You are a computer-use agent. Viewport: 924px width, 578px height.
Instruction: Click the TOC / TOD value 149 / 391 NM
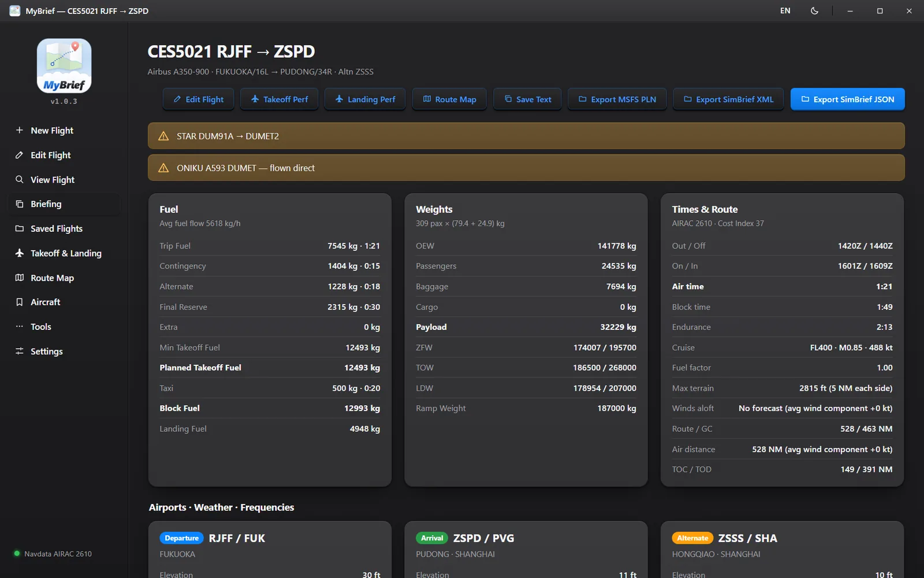(866, 469)
